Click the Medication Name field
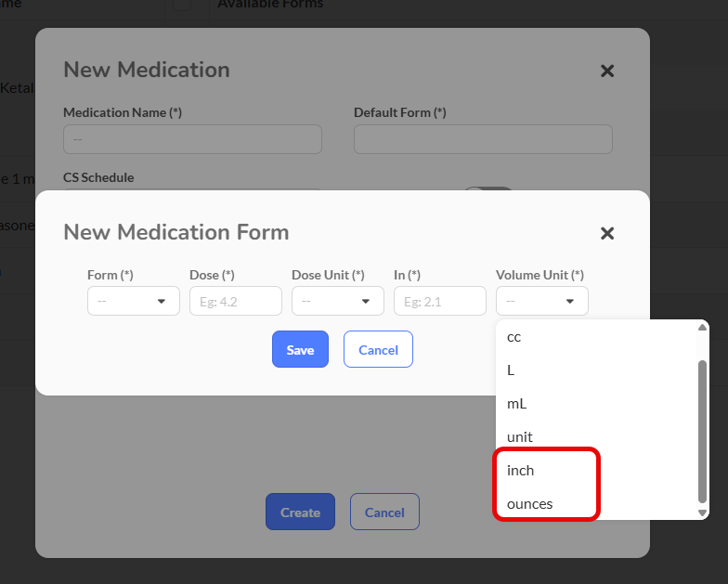Viewport: 728px width, 584px height. pyautogui.click(x=192, y=139)
